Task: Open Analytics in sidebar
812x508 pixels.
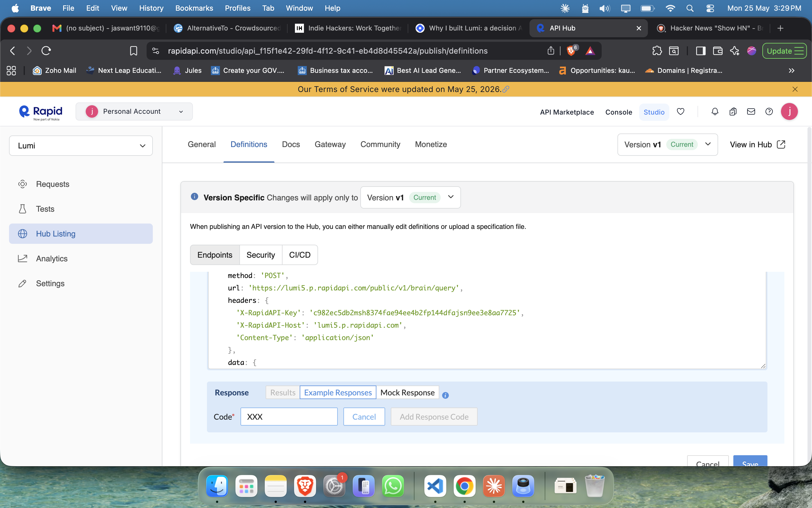Action: tap(81, 259)
